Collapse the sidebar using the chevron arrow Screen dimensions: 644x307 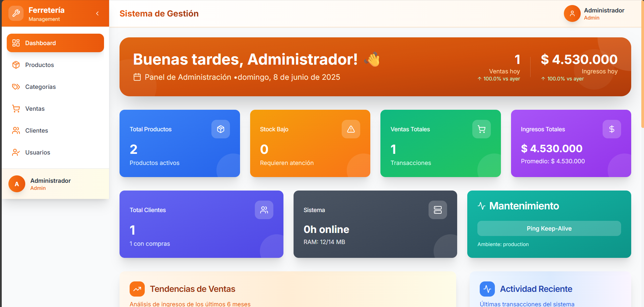tap(97, 13)
